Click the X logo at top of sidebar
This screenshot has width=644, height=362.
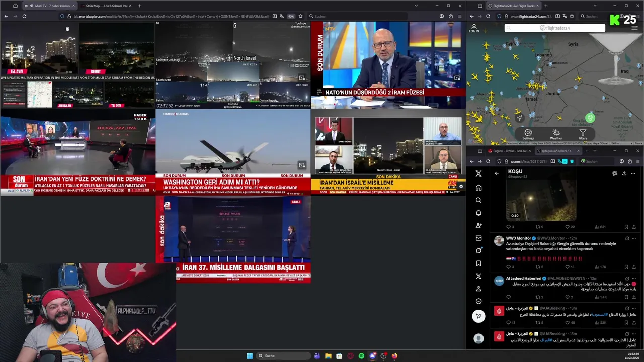[478, 173]
